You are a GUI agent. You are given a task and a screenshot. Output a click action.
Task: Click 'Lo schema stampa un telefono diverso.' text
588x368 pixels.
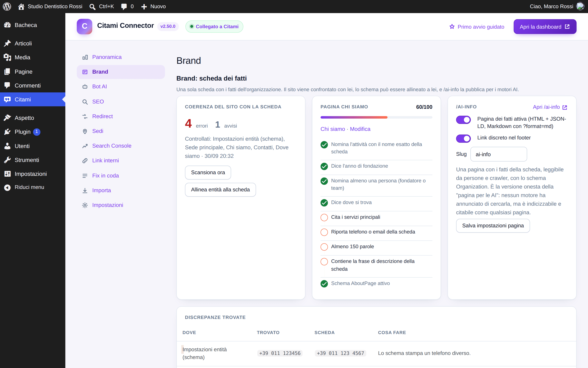pyautogui.click(x=424, y=353)
